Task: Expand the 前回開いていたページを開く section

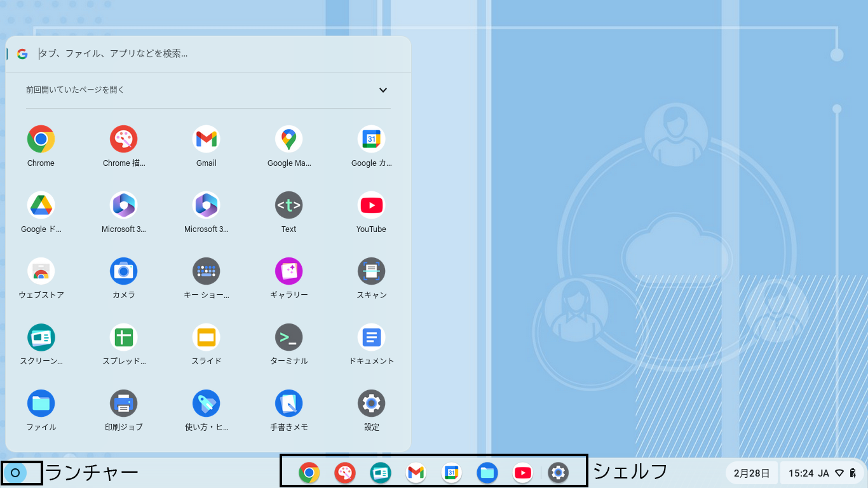Action: click(383, 90)
